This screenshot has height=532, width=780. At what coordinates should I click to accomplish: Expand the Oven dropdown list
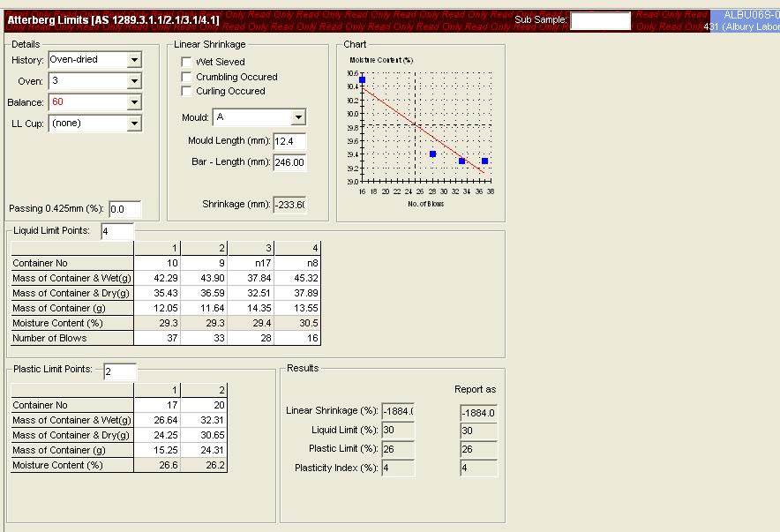tap(134, 81)
